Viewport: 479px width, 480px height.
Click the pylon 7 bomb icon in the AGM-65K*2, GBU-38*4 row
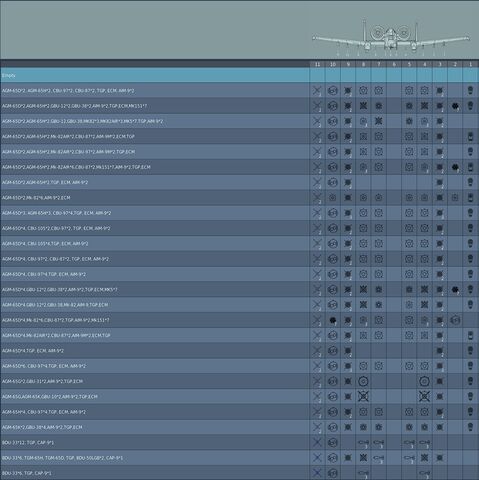coord(379,427)
